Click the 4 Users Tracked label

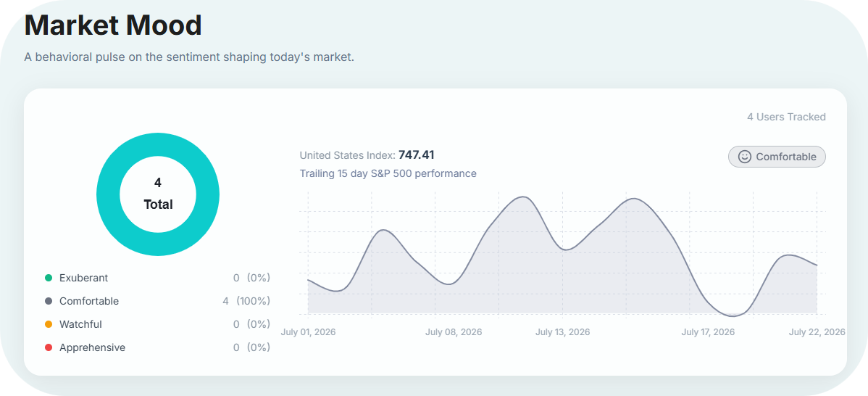click(x=786, y=117)
